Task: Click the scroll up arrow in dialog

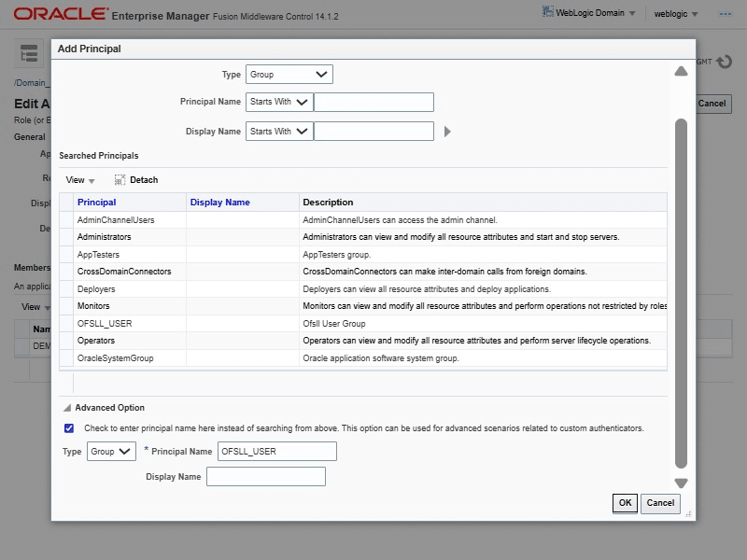Action: pyautogui.click(x=681, y=71)
